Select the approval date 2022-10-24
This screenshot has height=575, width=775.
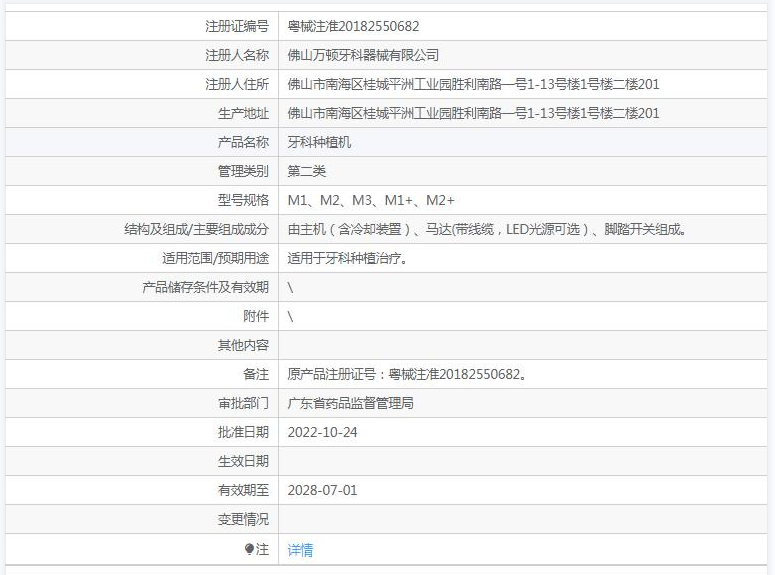322,432
